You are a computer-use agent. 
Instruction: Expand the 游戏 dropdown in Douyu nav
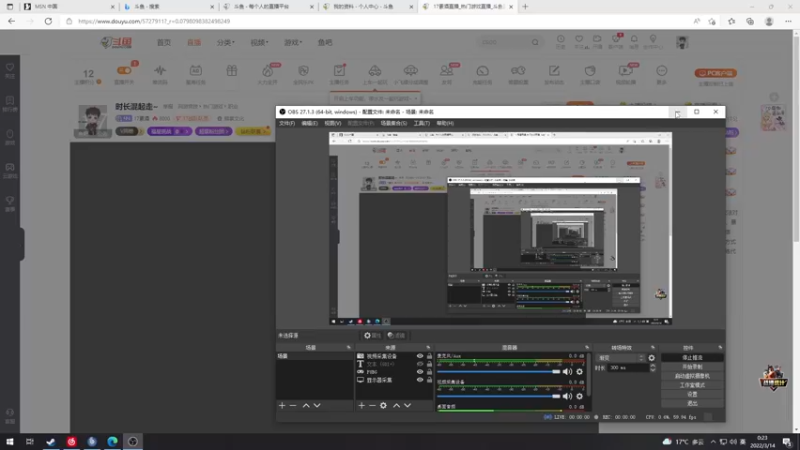click(x=293, y=42)
